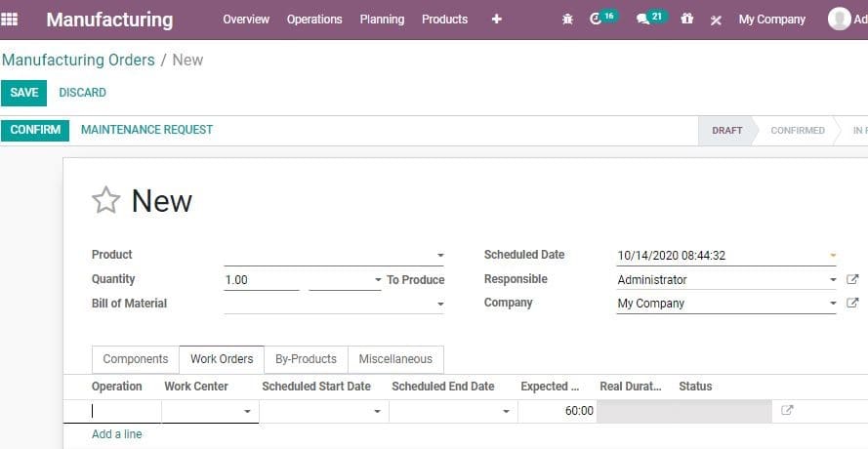The height and width of the screenshot is (449, 868).
Task: Click the Scheduled End Date column header
Action: click(x=443, y=387)
